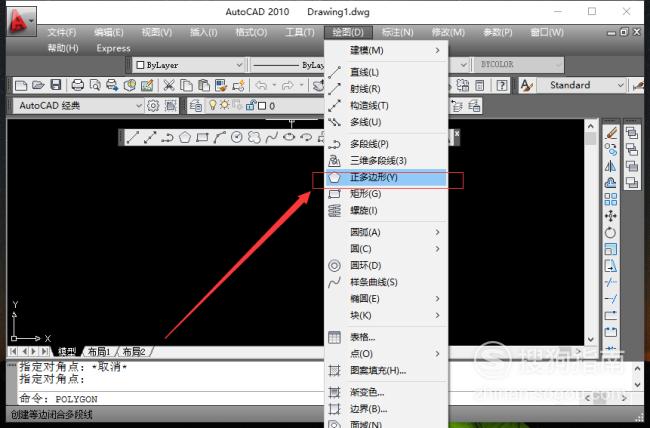
Task: Click the Redo arrow icon
Action: coord(287,85)
